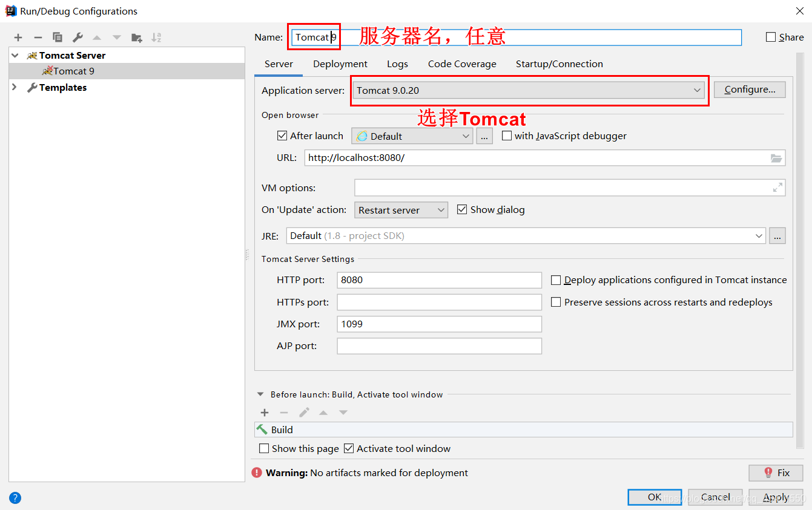Click the OK button
The width and height of the screenshot is (812, 510).
tap(655, 497)
